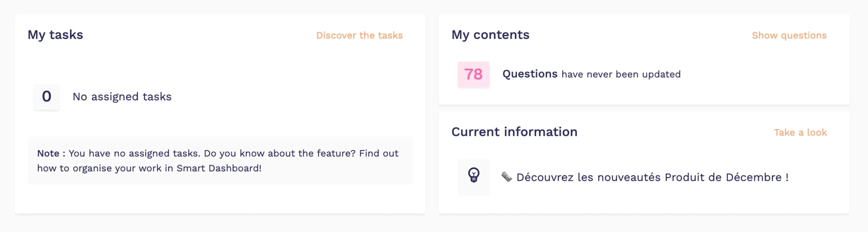
Task: Click the pink 78 questions badge
Action: pyautogui.click(x=473, y=74)
